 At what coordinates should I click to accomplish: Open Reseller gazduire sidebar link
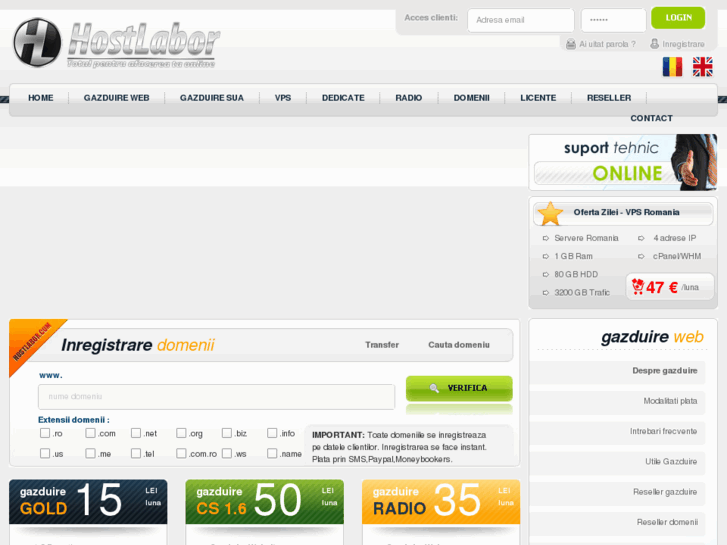point(665,492)
